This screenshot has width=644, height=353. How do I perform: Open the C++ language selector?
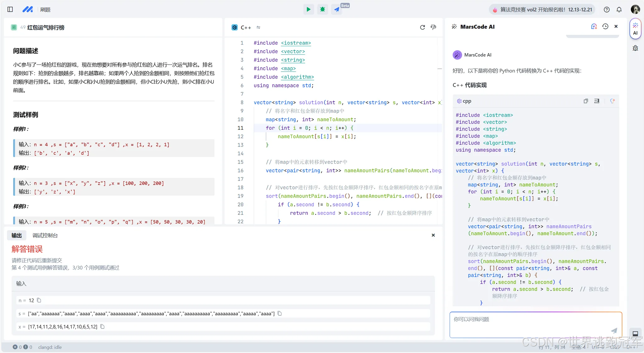241,27
